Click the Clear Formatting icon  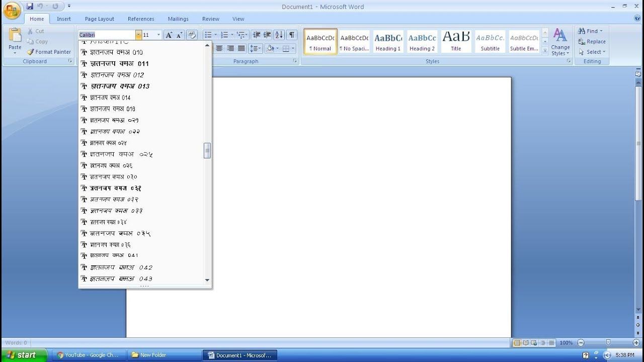pyautogui.click(x=192, y=35)
